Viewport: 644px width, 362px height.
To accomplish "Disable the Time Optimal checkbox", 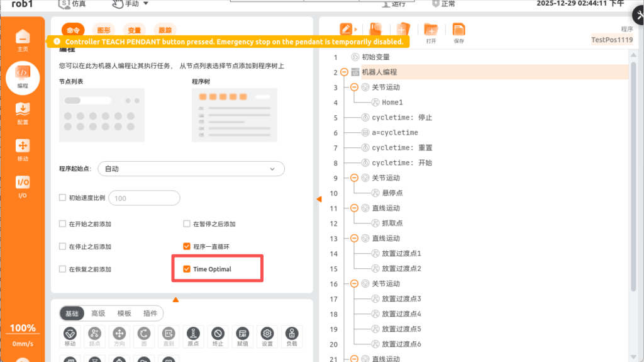I will coord(187,269).
